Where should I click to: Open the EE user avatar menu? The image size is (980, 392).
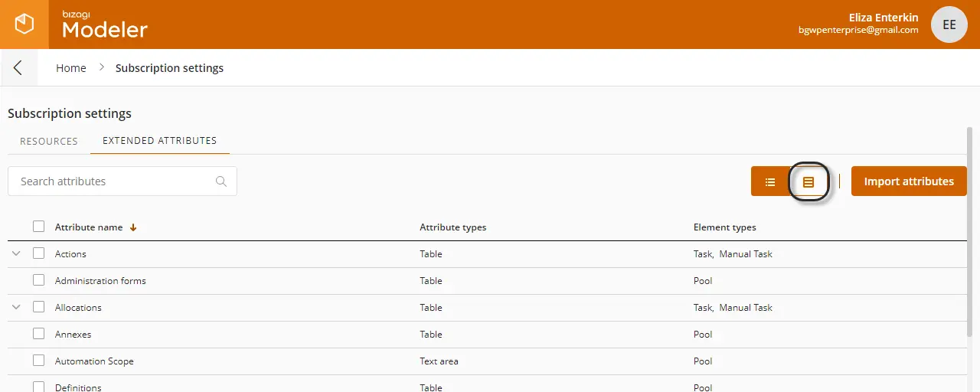[x=949, y=24]
